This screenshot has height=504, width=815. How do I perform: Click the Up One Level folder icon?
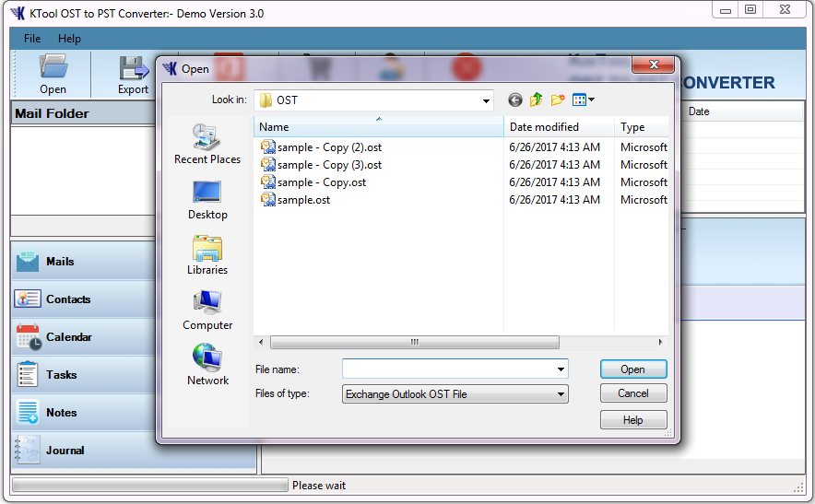point(537,100)
